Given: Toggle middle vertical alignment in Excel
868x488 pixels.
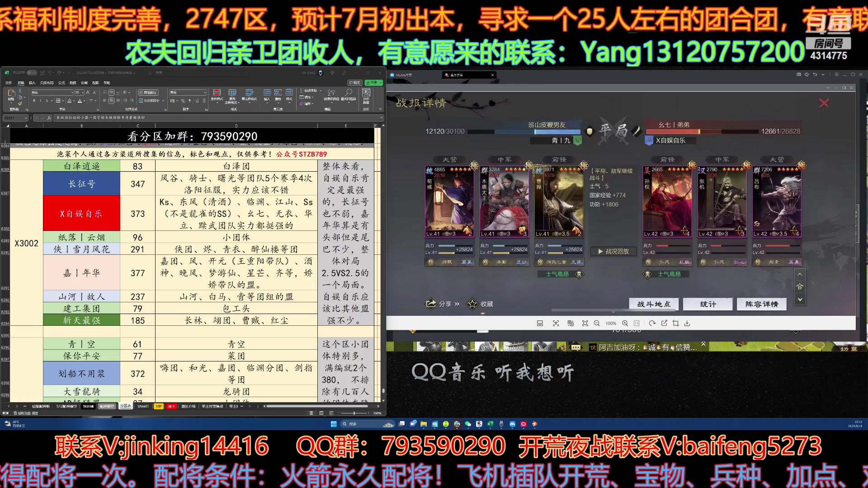Looking at the screenshot, I should click(111, 93).
